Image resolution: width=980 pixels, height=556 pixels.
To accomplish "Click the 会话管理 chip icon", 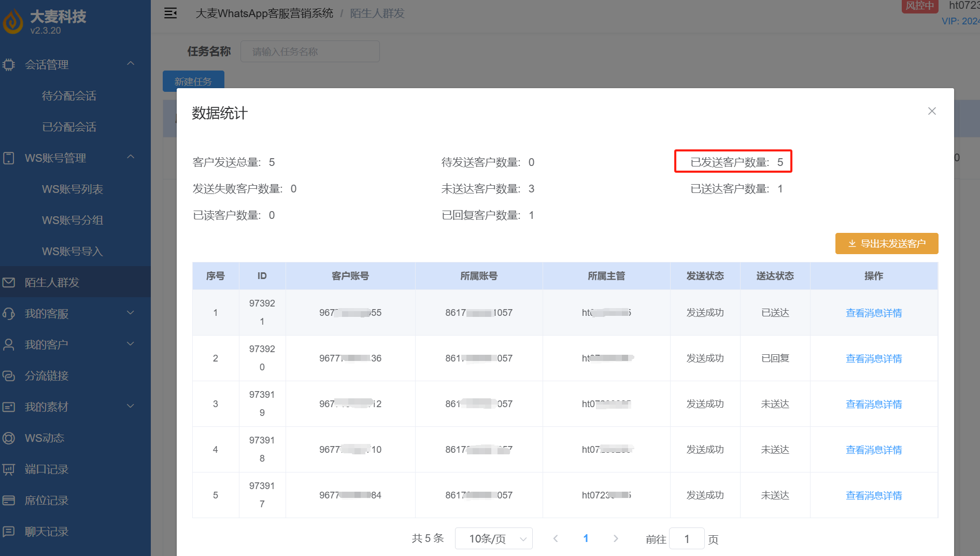I will click(x=9, y=65).
